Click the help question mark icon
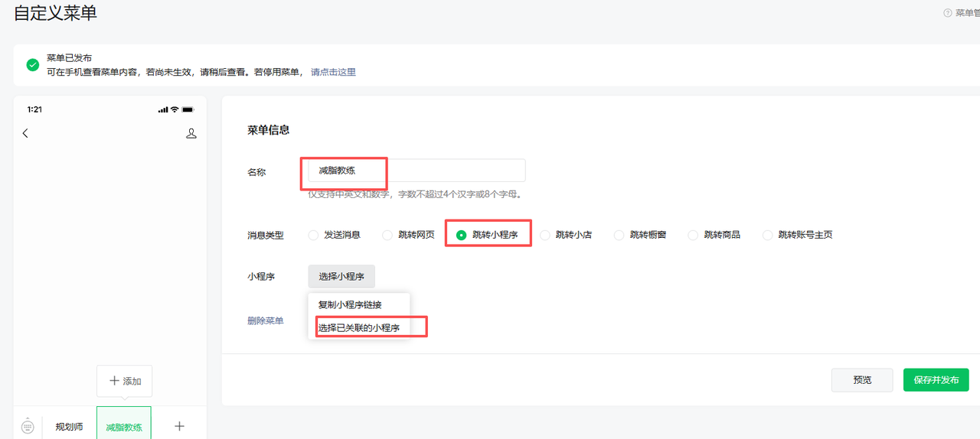980x439 pixels. pos(948,13)
